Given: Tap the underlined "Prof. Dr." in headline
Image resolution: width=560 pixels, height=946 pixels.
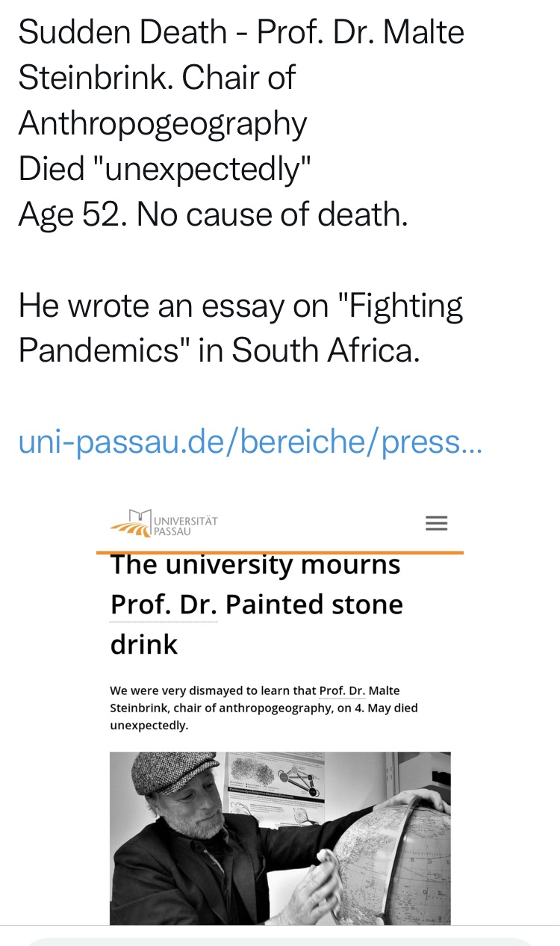Looking at the screenshot, I should coord(164,605).
